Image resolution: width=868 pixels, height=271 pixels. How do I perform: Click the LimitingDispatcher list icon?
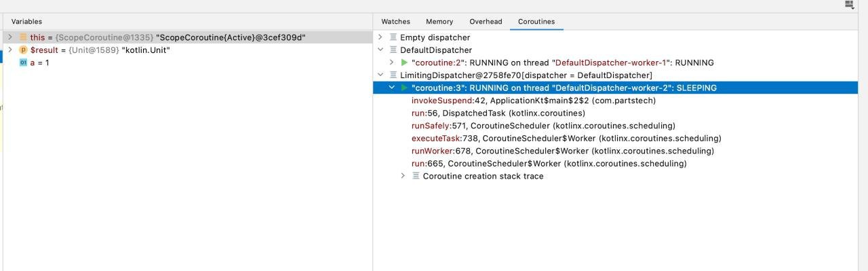point(393,75)
